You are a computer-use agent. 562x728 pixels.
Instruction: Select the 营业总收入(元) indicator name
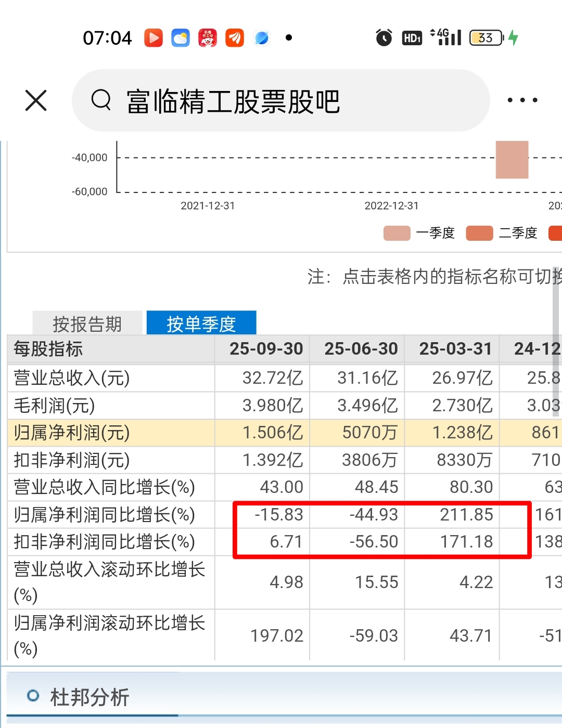point(72,378)
